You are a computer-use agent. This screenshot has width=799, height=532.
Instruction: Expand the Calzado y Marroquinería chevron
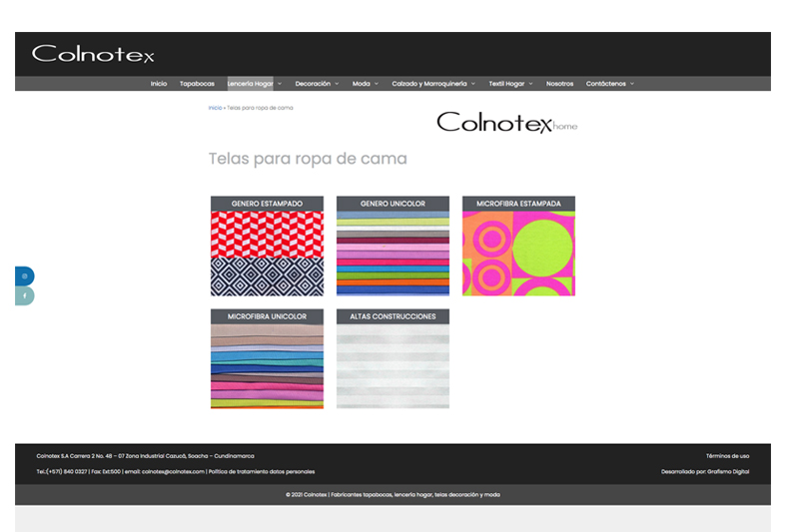click(473, 84)
